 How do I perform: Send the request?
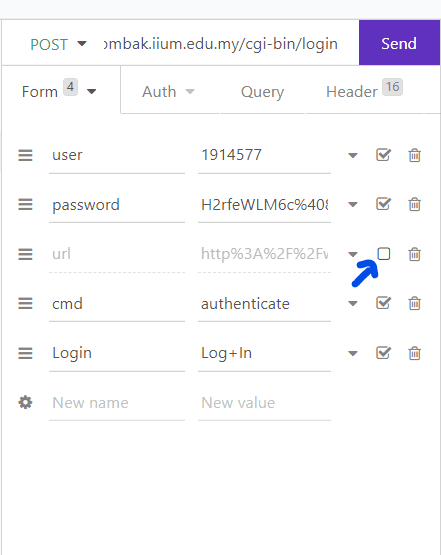pos(399,43)
